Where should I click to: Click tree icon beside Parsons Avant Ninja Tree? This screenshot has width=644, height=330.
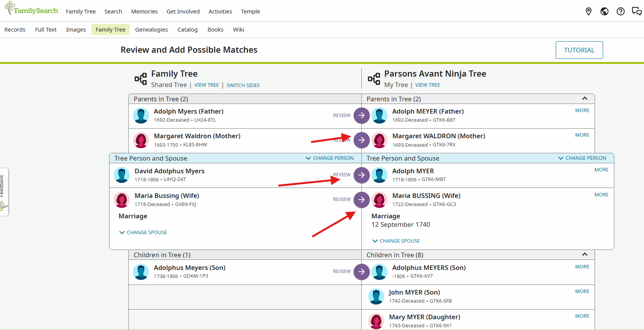pyautogui.click(x=374, y=79)
